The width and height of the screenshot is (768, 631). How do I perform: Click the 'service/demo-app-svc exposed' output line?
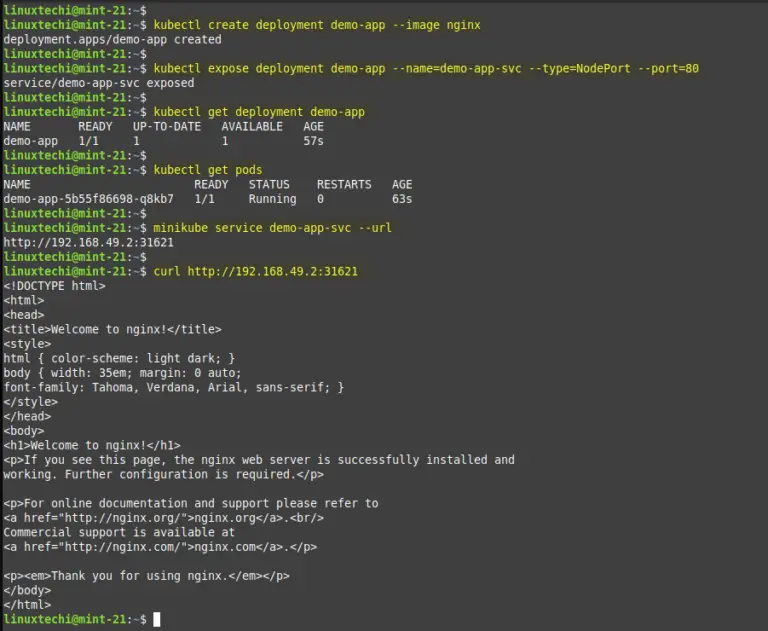tap(99, 83)
